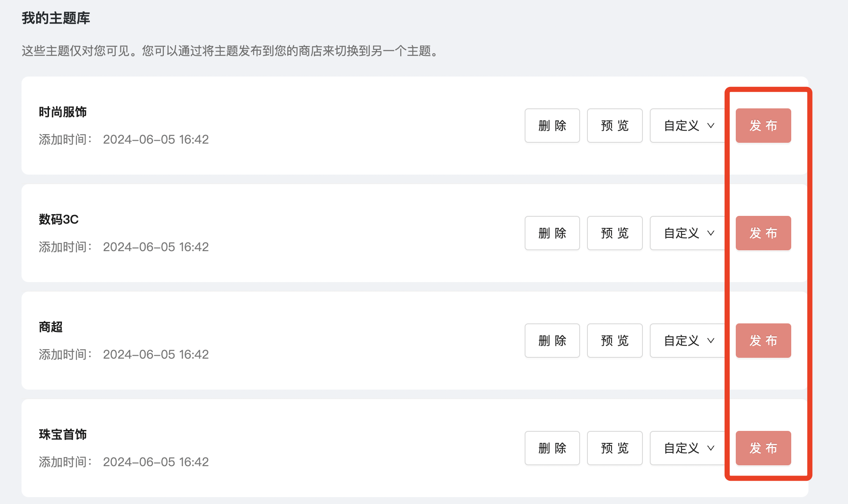Preview the 商超 theme
848x504 pixels.
pyautogui.click(x=615, y=341)
